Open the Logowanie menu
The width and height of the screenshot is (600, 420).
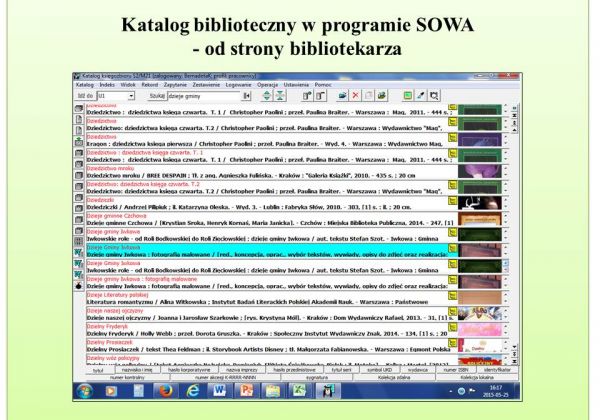point(238,85)
